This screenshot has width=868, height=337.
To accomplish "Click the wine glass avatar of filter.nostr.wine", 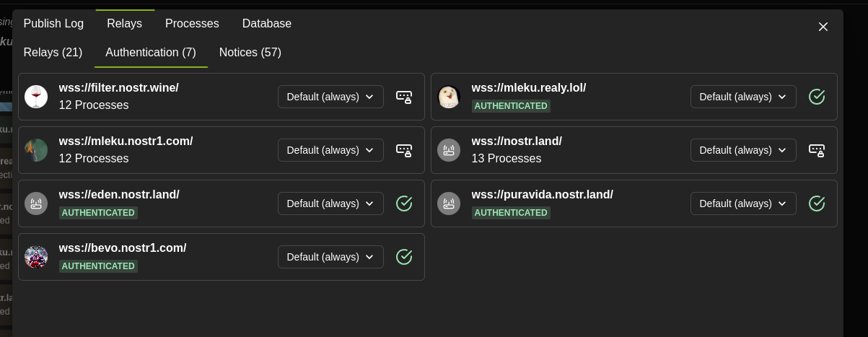I will coord(36,97).
